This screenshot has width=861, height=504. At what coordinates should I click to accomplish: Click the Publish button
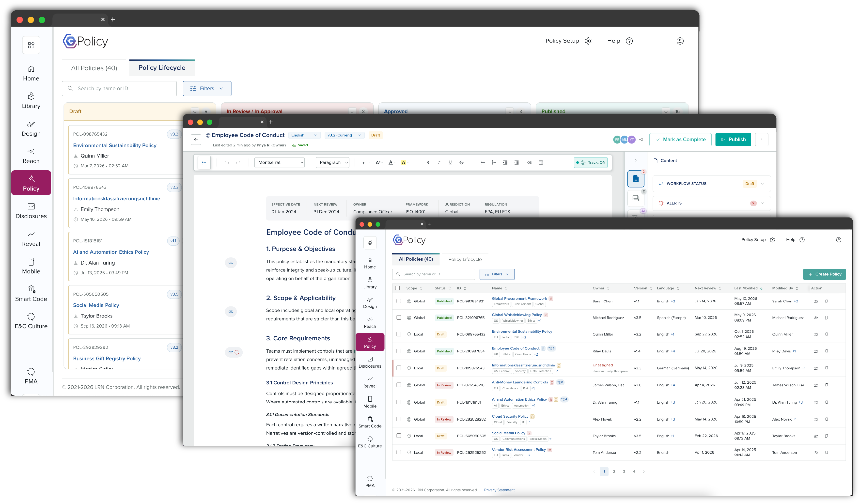[x=733, y=139]
